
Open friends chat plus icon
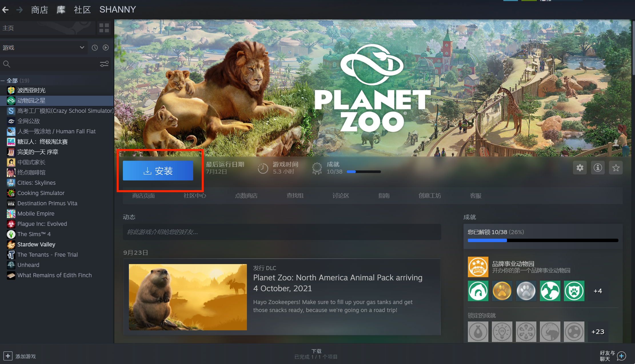[622, 356]
